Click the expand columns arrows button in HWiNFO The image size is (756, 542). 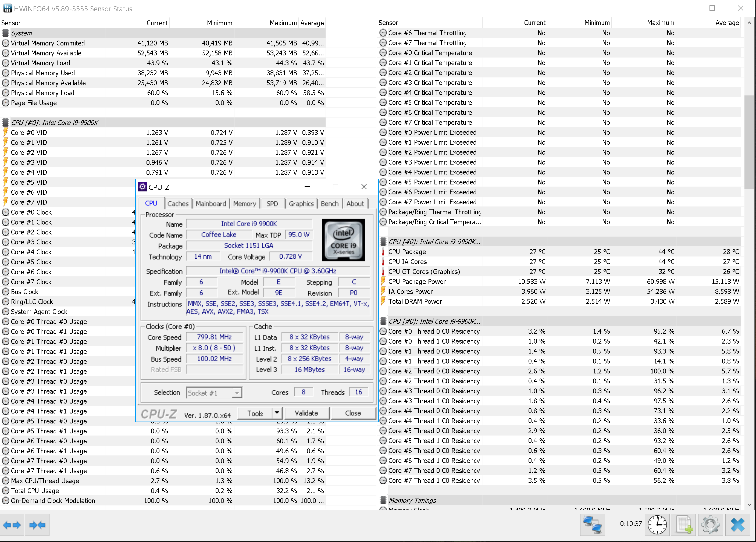pyautogui.click(x=12, y=525)
